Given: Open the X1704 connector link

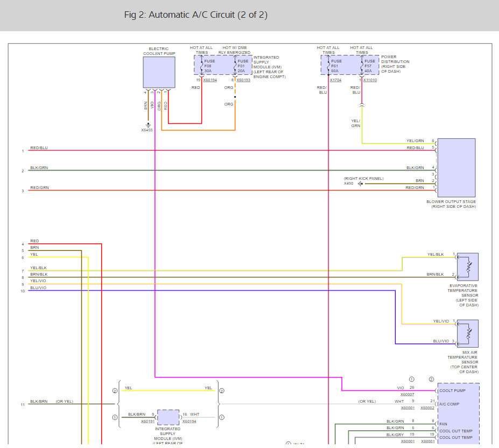Looking at the screenshot, I should pyautogui.click(x=335, y=80).
